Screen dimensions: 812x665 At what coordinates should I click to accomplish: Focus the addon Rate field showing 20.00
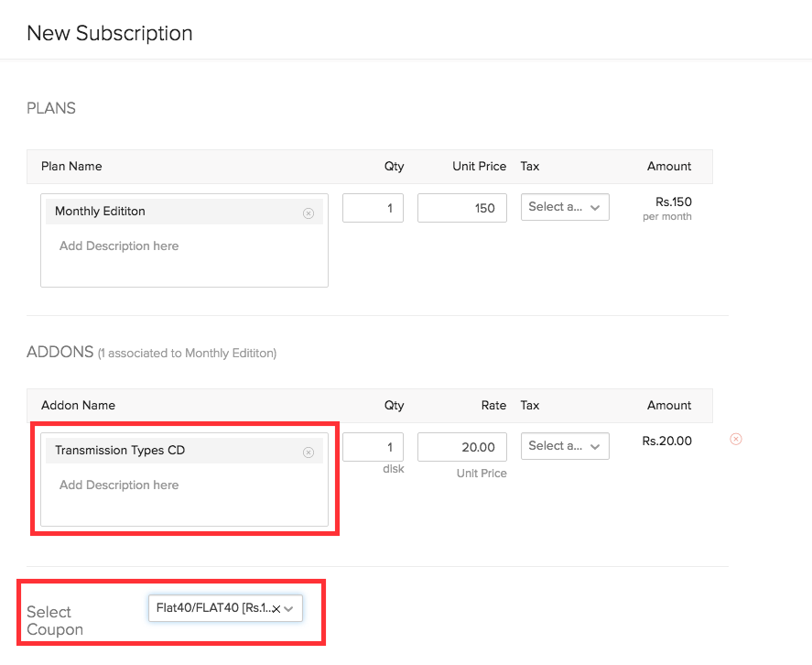pyautogui.click(x=461, y=447)
